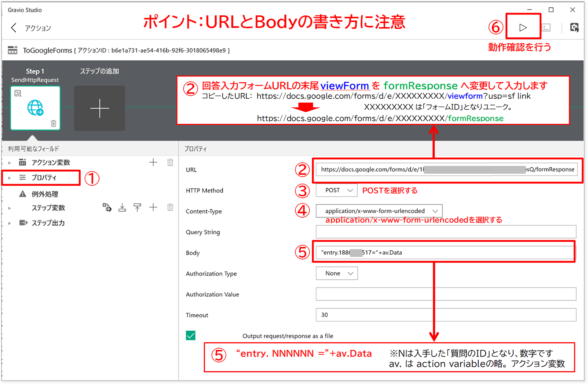588x384 pixels.
Task: Click the ステップ出力 icon
Action: [23, 223]
